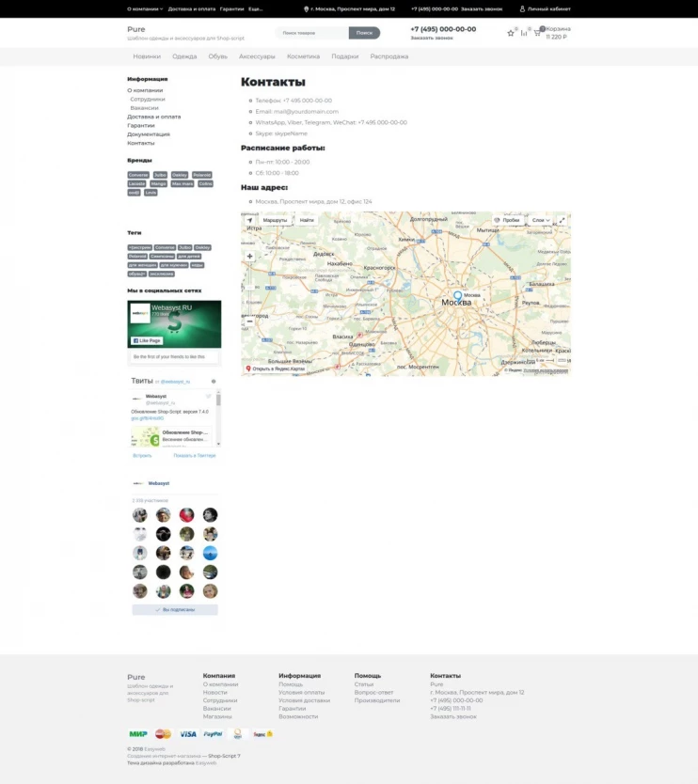Expand the 'Ещё...' top menu item
The height and width of the screenshot is (784, 698).
tap(256, 8)
